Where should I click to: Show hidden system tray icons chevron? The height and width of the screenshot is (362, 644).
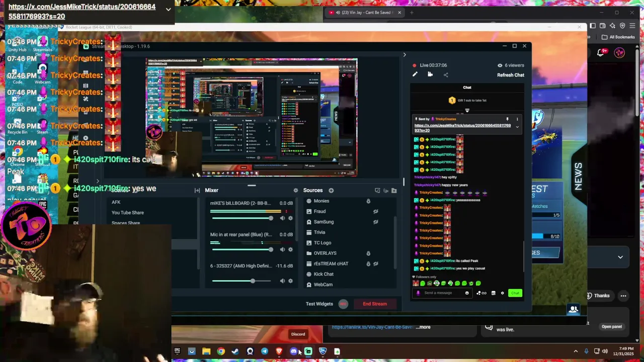click(x=576, y=351)
